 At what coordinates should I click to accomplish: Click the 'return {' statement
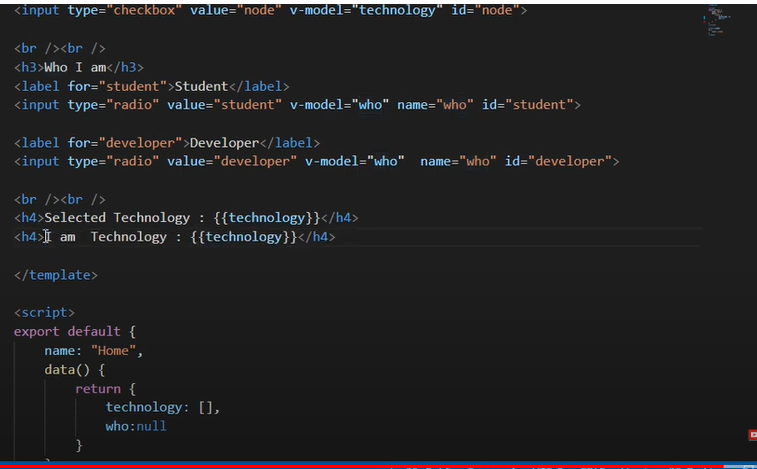(x=111, y=389)
